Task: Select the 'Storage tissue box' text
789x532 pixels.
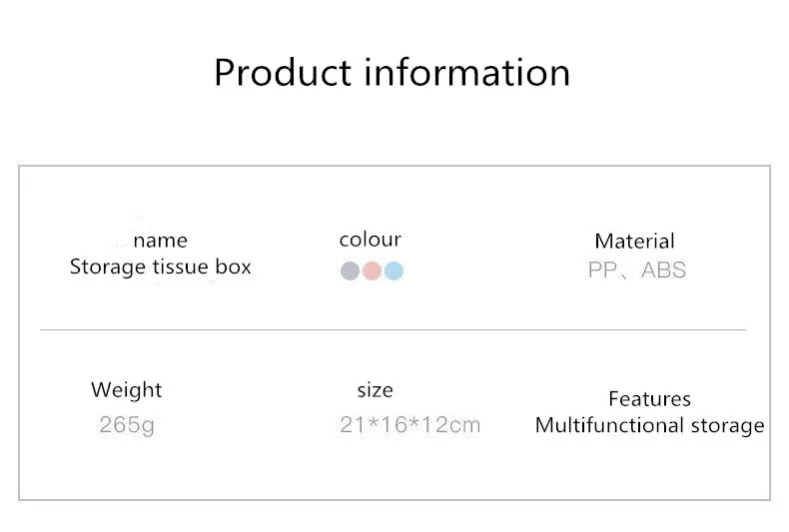Action: coord(161,266)
